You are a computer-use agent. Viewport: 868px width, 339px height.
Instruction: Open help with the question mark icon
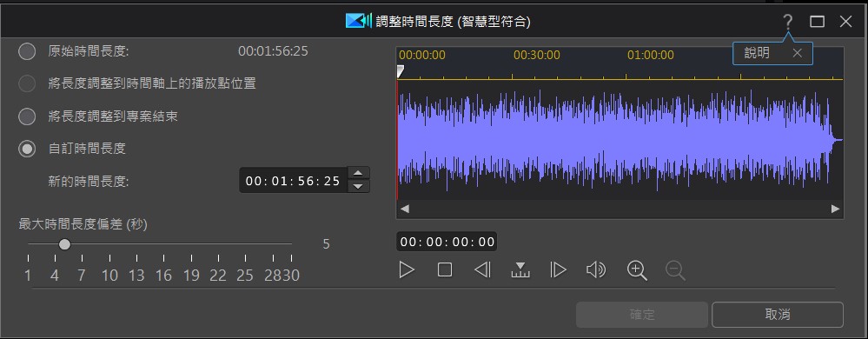(787, 22)
